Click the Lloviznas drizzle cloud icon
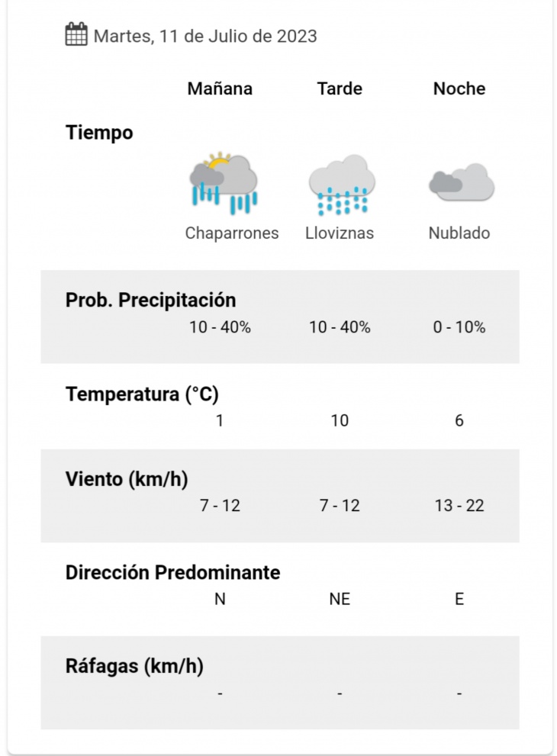Screen dimensions: 557x756 click(x=342, y=185)
